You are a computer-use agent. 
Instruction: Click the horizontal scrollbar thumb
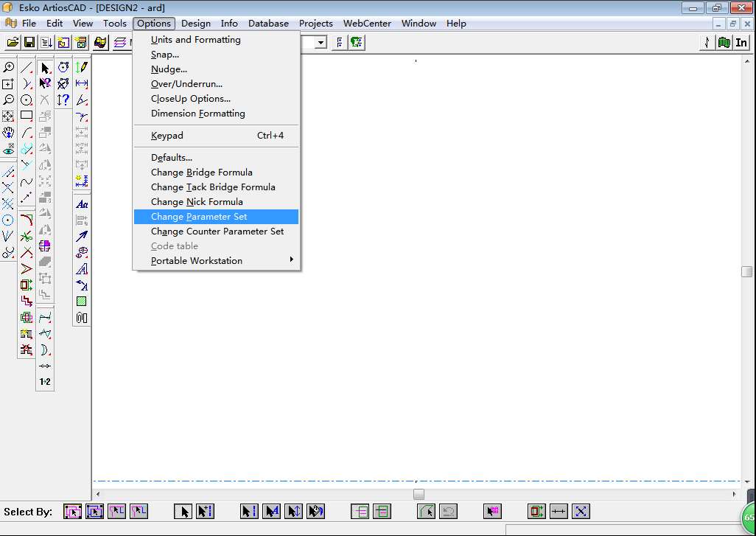pos(419,494)
